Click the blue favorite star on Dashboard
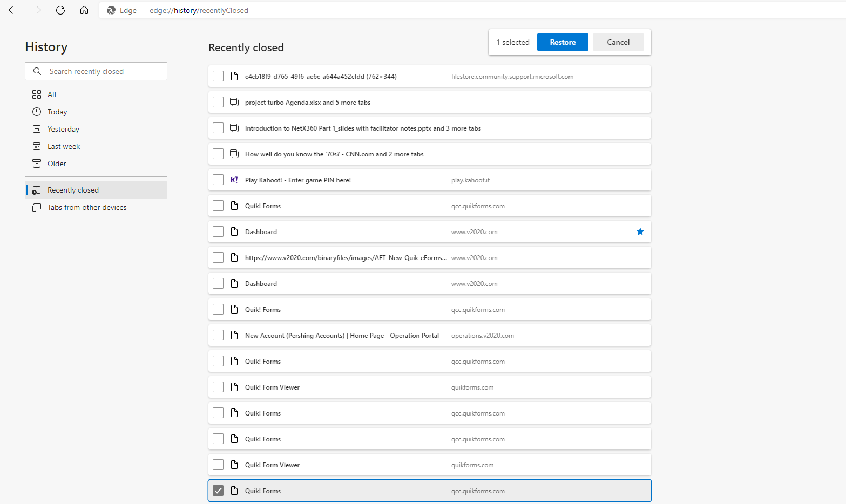This screenshot has height=504, width=846. click(640, 232)
